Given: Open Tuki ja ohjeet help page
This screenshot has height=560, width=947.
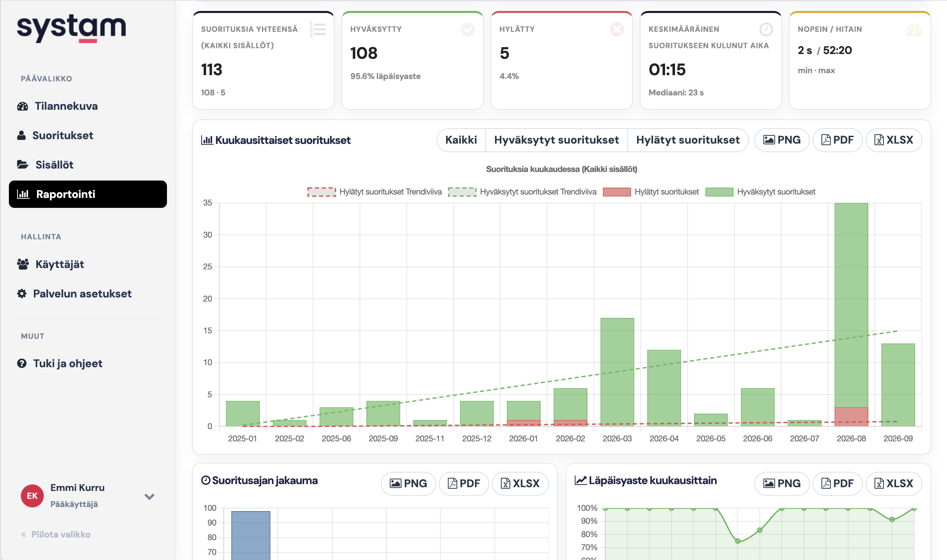Looking at the screenshot, I should 88,363.
